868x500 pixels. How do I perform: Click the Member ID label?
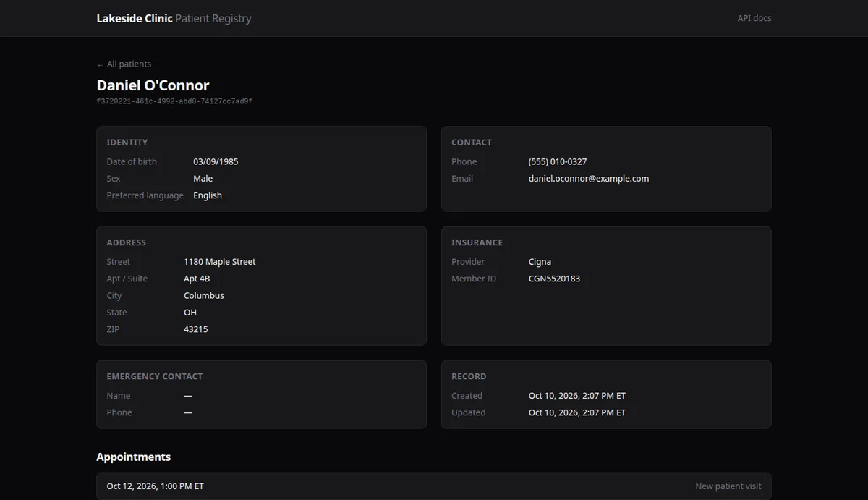[474, 279]
